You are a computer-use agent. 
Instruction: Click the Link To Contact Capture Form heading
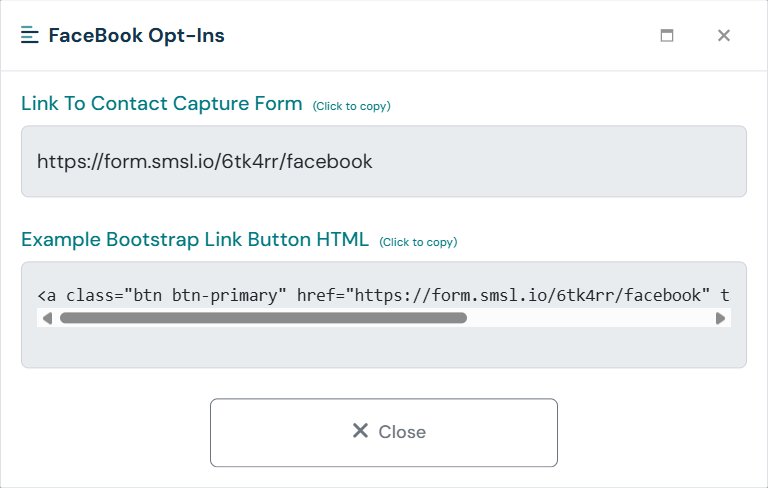pos(162,103)
